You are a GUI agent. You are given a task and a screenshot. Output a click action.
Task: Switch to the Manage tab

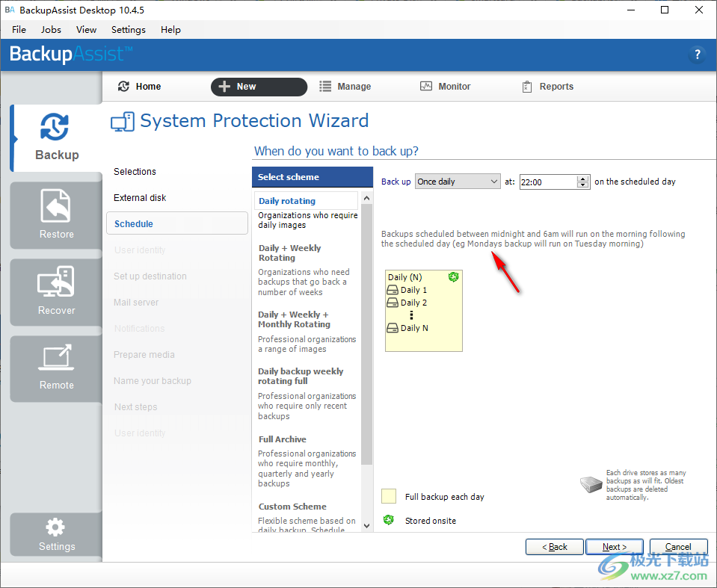click(x=345, y=87)
